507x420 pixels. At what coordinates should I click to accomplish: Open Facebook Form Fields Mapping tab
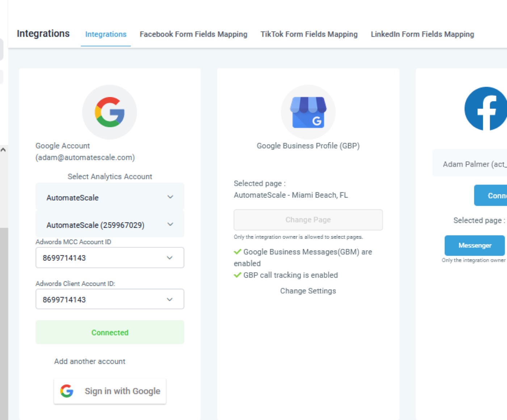(x=193, y=34)
